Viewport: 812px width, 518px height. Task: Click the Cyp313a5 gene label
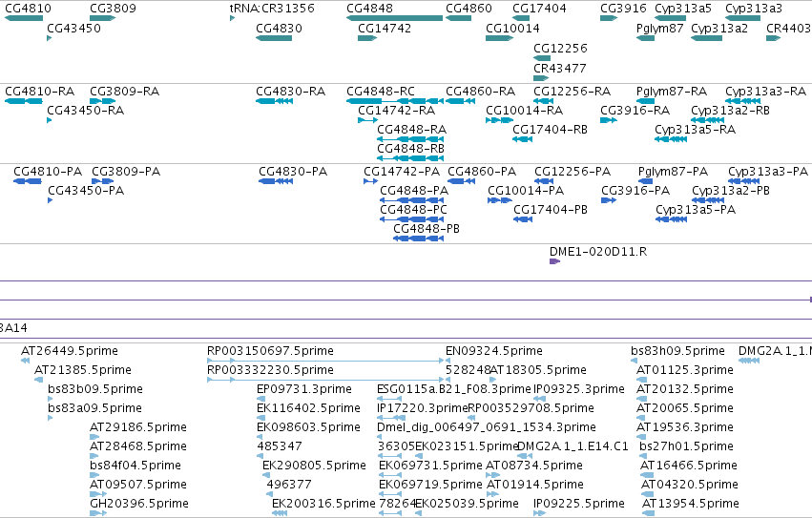pyautogui.click(x=682, y=9)
